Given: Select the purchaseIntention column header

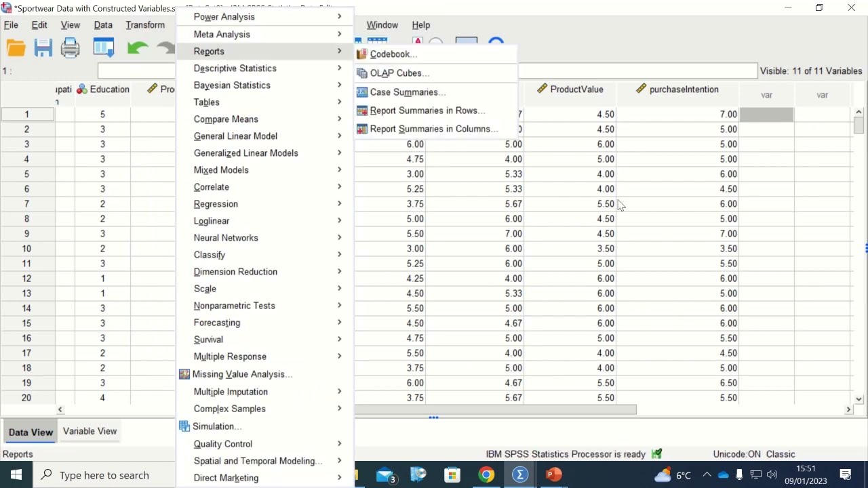Looking at the screenshot, I should tap(677, 89).
